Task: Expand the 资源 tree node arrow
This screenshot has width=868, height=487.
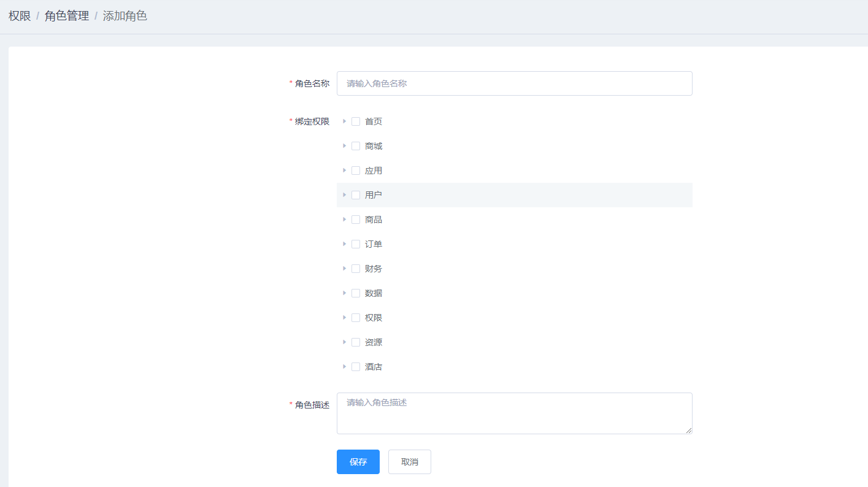Action: 345,342
